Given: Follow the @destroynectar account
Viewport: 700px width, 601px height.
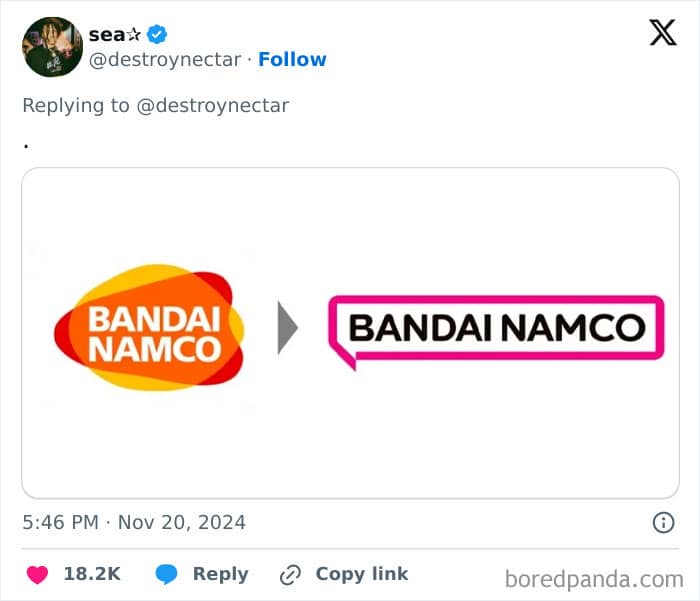Looking at the screenshot, I should [x=292, y=59].
